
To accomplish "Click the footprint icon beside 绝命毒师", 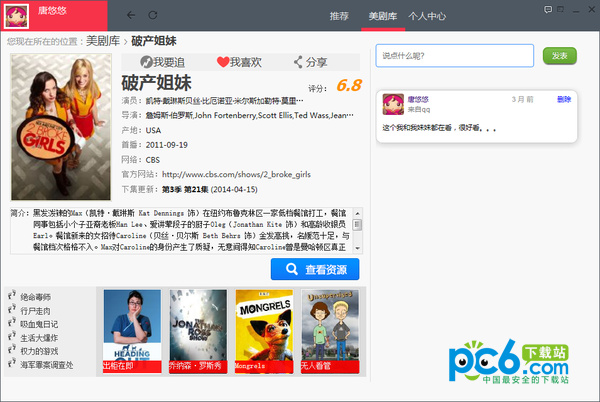I will 11,297.
